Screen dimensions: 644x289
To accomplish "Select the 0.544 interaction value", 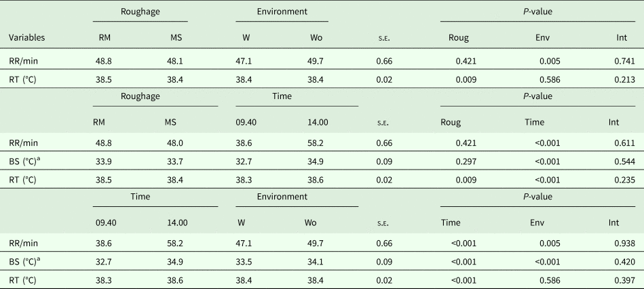I will click(x=624, y=162).
